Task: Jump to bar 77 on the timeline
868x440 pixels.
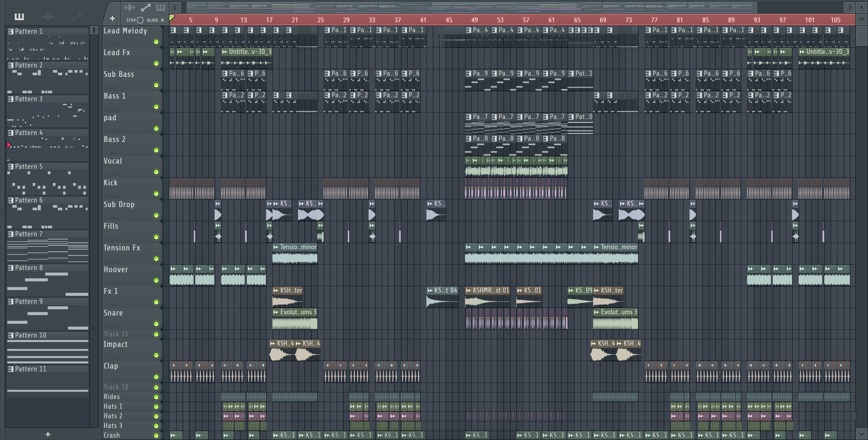Action: 654,20
